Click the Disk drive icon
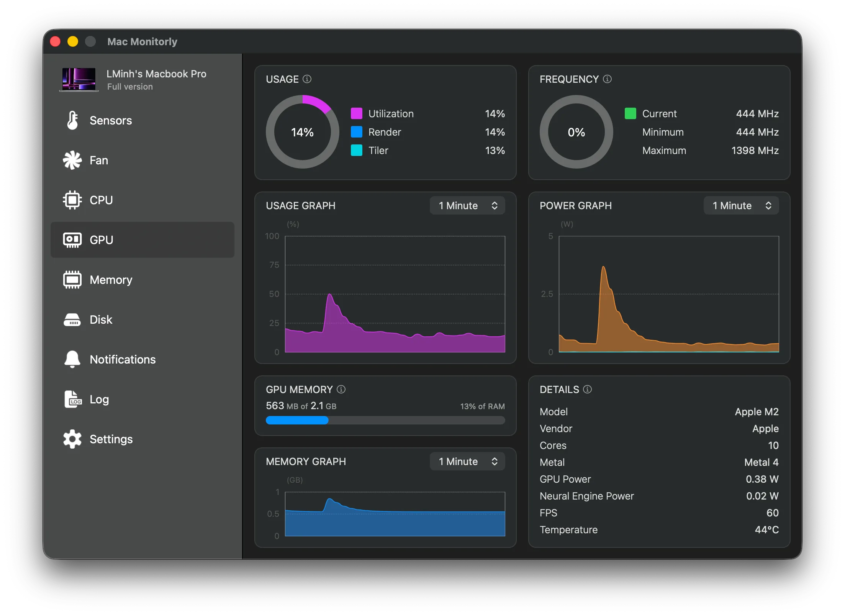This screenshot has width=845, height=616. [72, 319]
